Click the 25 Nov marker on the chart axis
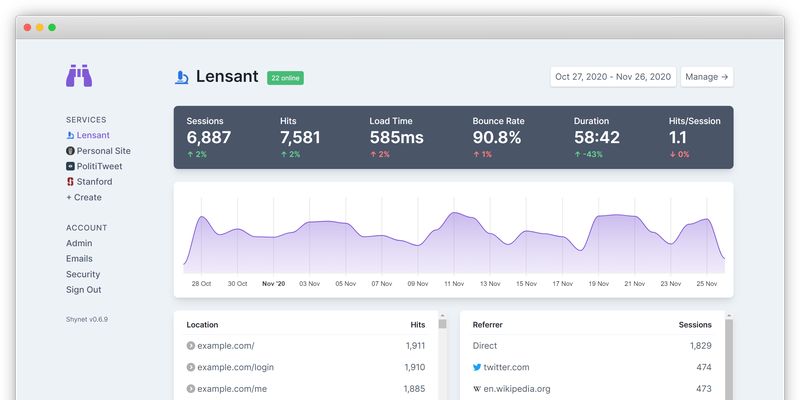The image size is (800, 400). [707, 284]
